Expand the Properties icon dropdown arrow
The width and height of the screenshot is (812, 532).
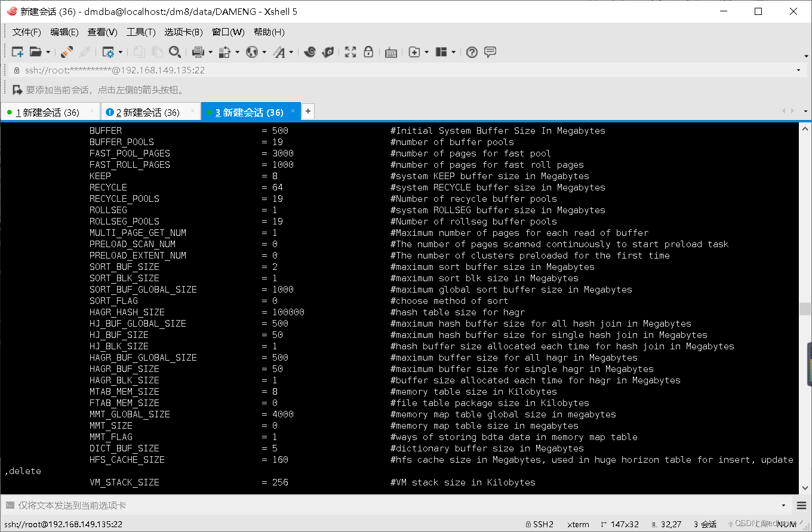(x=120, y=53)
